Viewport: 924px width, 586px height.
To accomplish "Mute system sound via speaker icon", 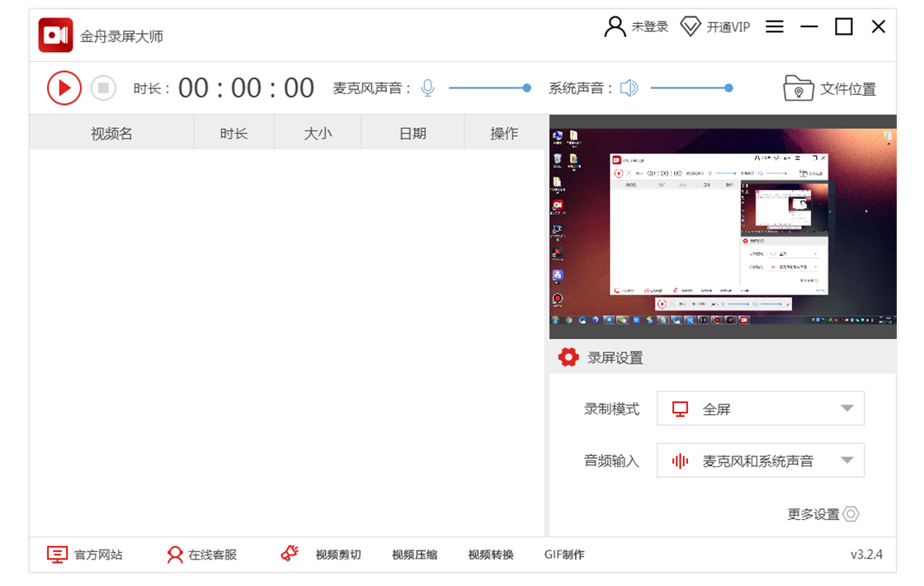I will pos(629,88).
